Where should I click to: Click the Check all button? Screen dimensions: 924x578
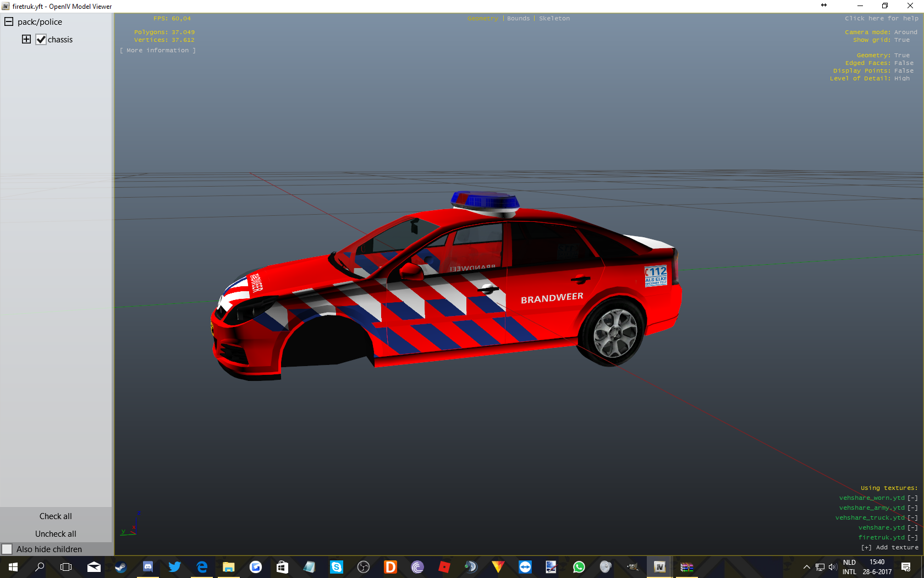click(56, 516)
